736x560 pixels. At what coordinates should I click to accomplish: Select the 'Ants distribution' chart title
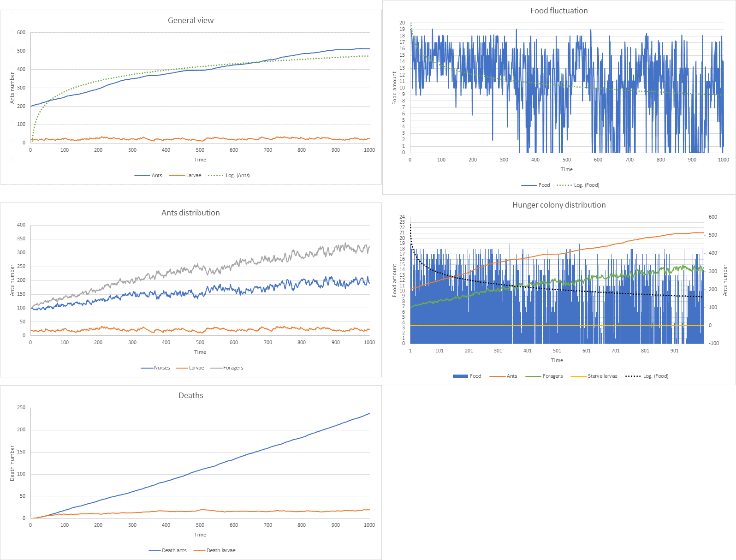tap(190, 213)
